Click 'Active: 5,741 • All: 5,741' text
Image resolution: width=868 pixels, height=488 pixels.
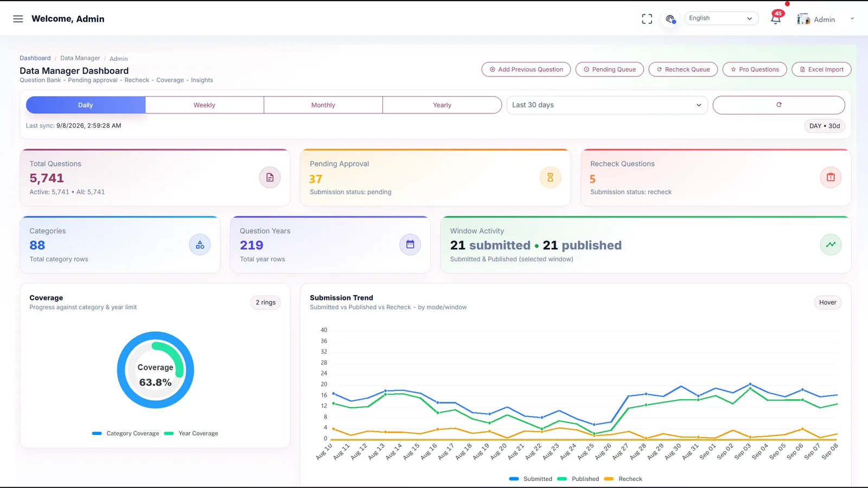point(67,192)
